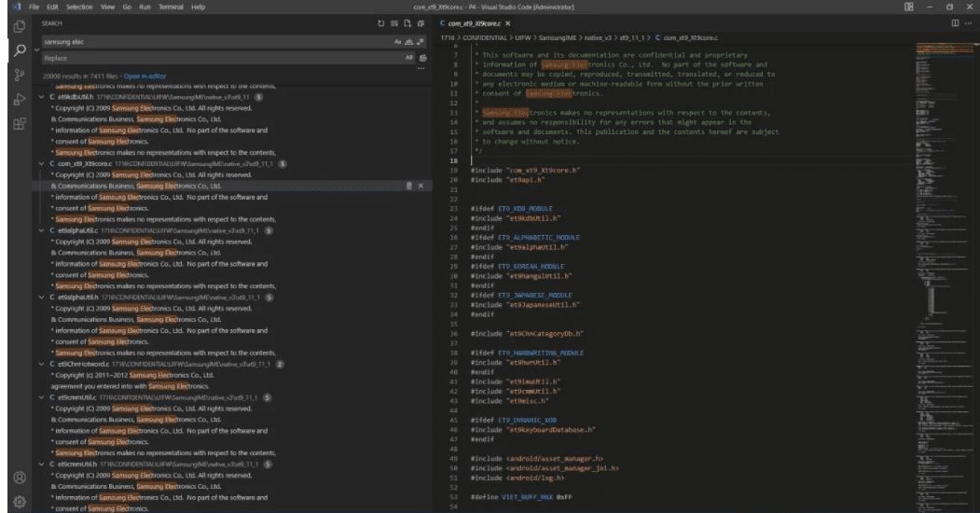
Task: Open the Terminal menu
Action: coord(171,7)
